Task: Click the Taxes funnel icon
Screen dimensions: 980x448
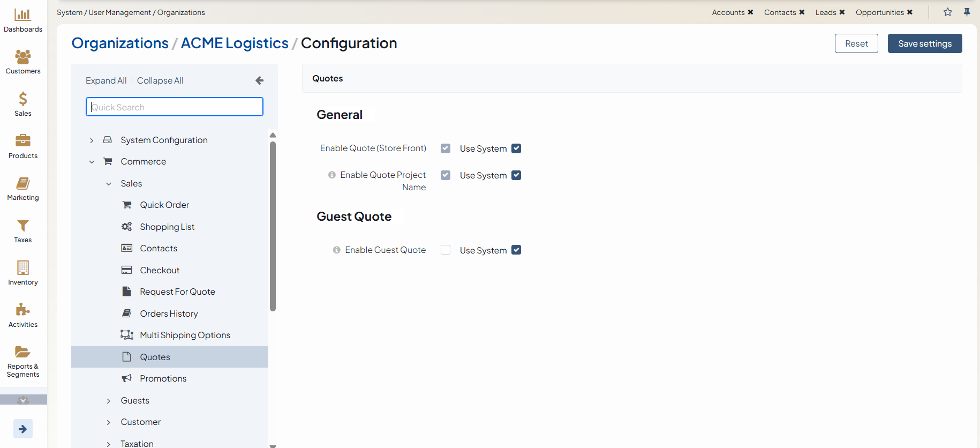Action: click(x=22, y=226)
